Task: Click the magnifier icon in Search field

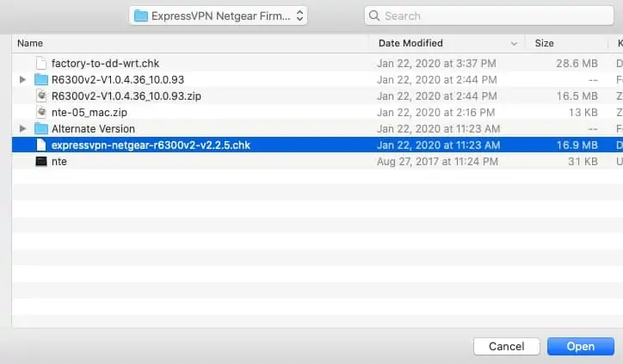Action: click(373, 15)
